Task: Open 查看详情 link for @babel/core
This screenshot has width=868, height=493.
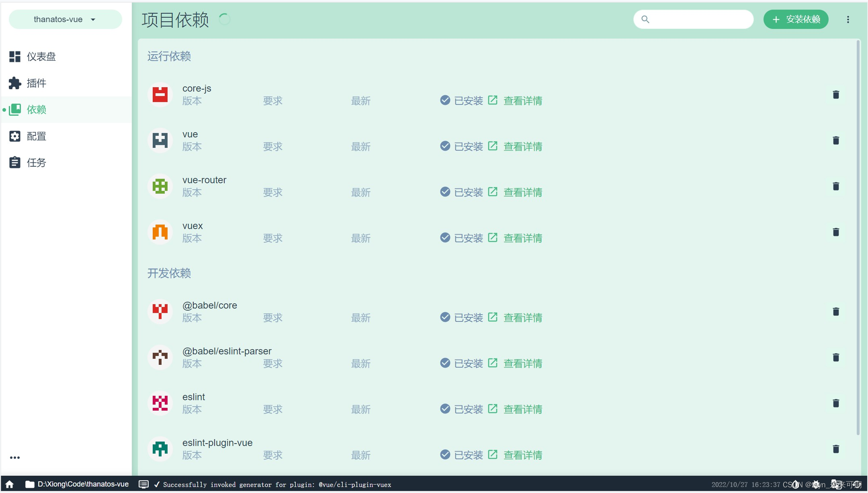Action: (515, 317)
